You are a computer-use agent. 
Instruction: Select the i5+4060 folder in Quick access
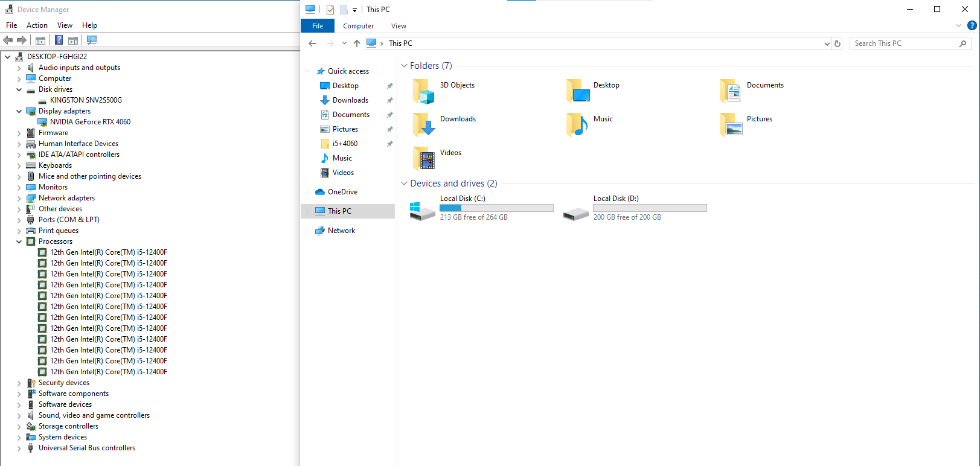[345, 144]
